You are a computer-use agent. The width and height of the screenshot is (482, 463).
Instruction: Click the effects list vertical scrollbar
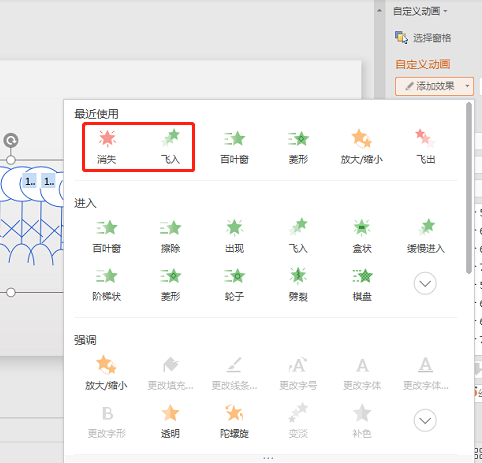click(469, 188)
